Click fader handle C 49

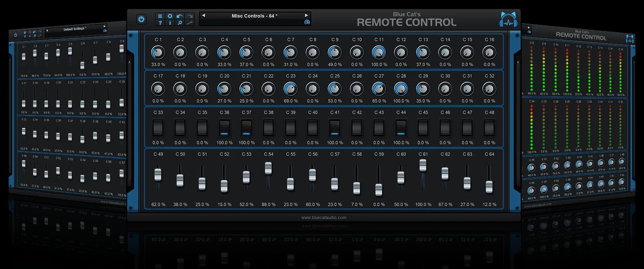click(158, 175)
